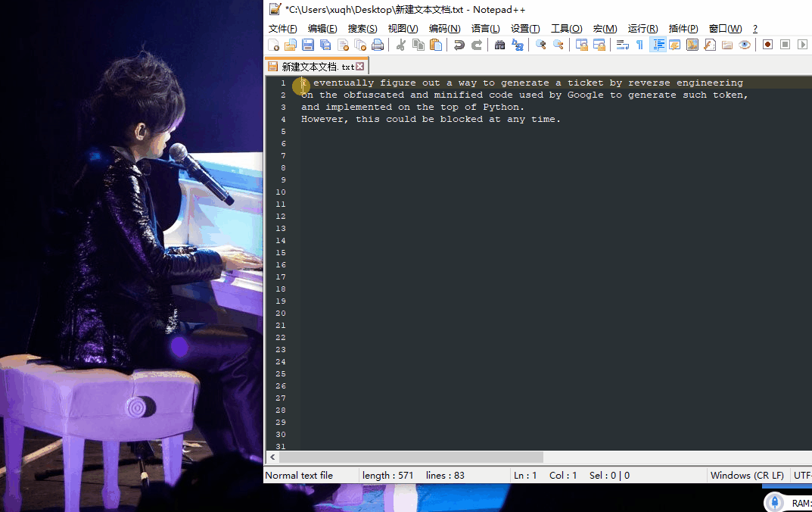
Task: Open the 文件(F) menu
Action: coord(283,29)
